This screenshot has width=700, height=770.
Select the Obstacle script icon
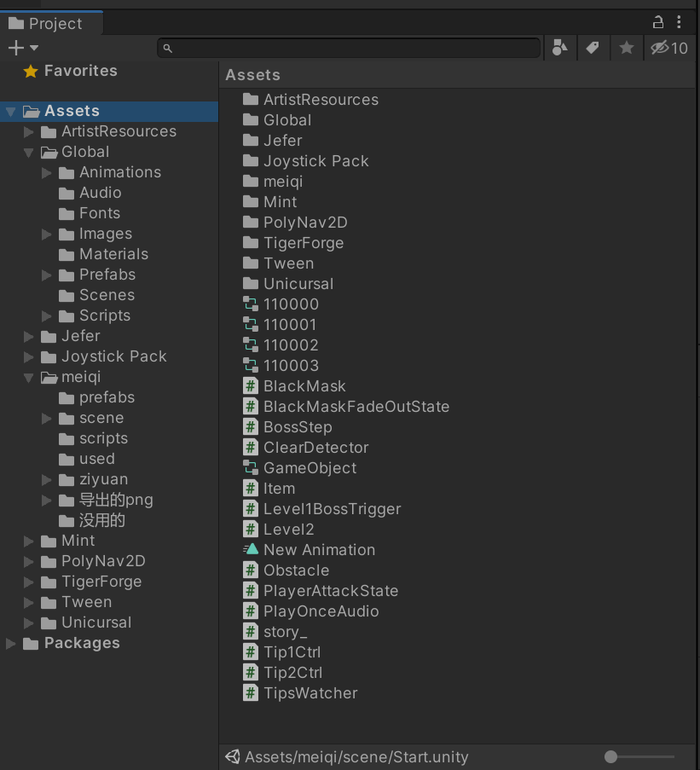point(251,570)
